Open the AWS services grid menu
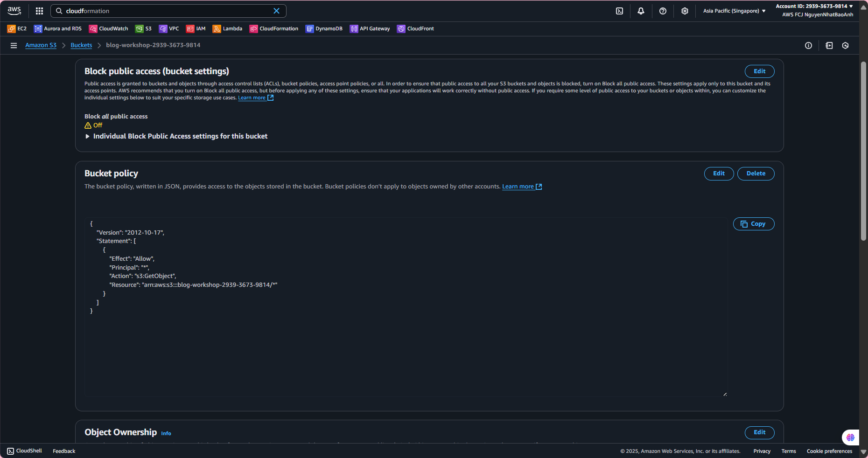 (x=39, y=11)
